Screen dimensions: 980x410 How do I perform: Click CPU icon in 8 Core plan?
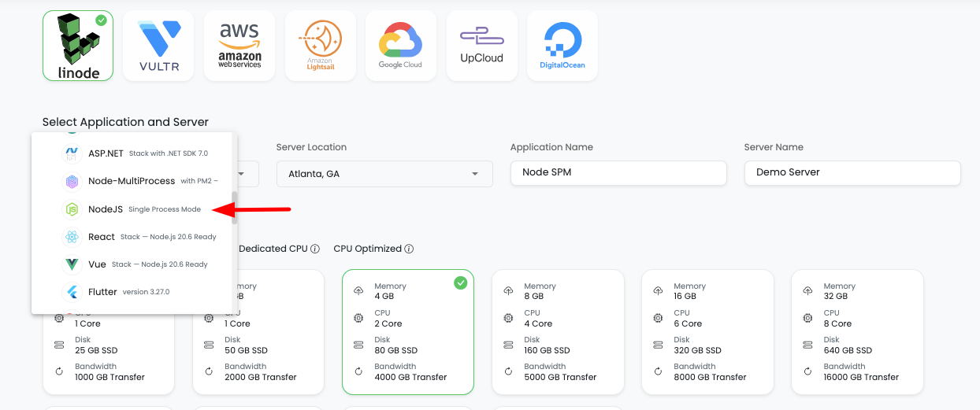click(x=807, y=318)
